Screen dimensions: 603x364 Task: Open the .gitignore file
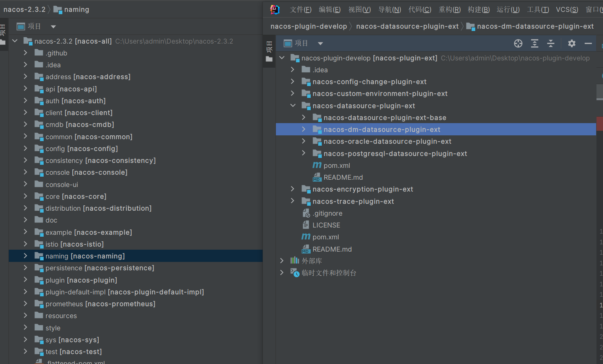(x=327, y=213)
